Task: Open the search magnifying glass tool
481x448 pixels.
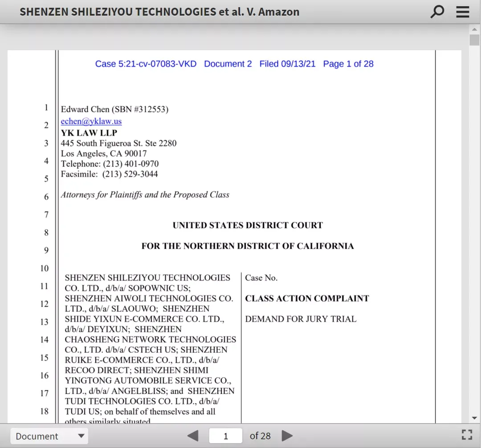Action: [x=437, y=12]
